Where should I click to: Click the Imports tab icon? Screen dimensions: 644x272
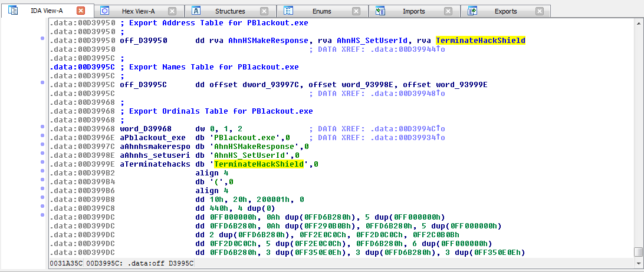(x=381, y=11)
